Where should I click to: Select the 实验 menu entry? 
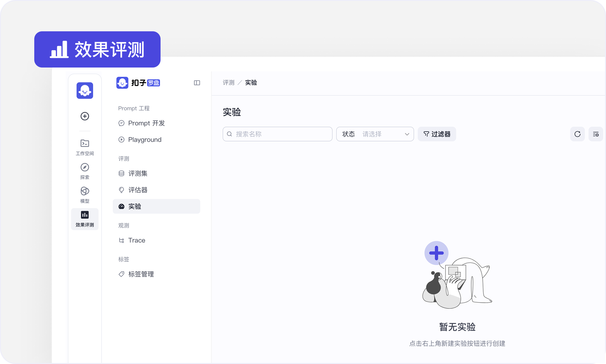click(134, 206)
